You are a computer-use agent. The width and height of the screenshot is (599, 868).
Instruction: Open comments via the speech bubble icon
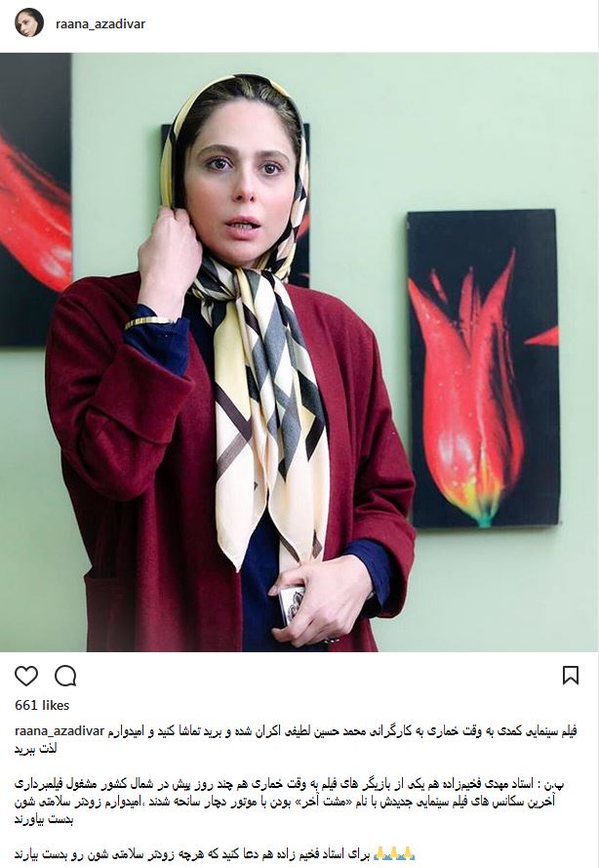[x=65, y=676]
